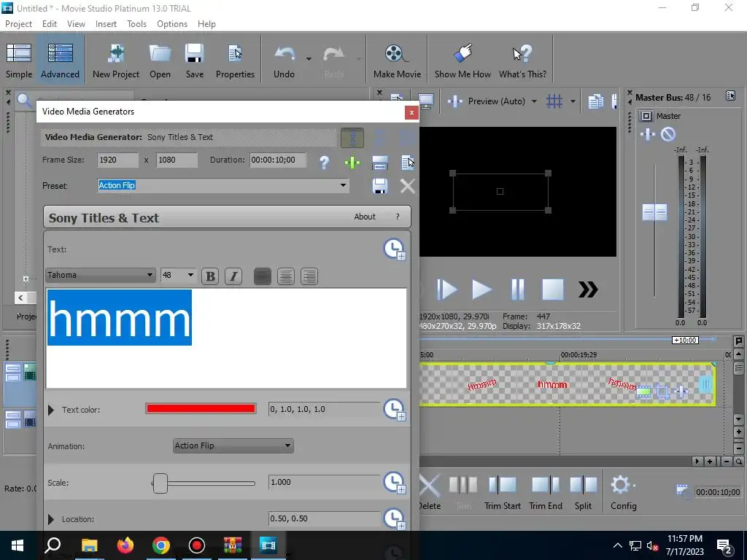Viewport: 747px width, 560px height.
Task: Set text alignment to right
Action: pyautogui.click(x=309, y=276)
